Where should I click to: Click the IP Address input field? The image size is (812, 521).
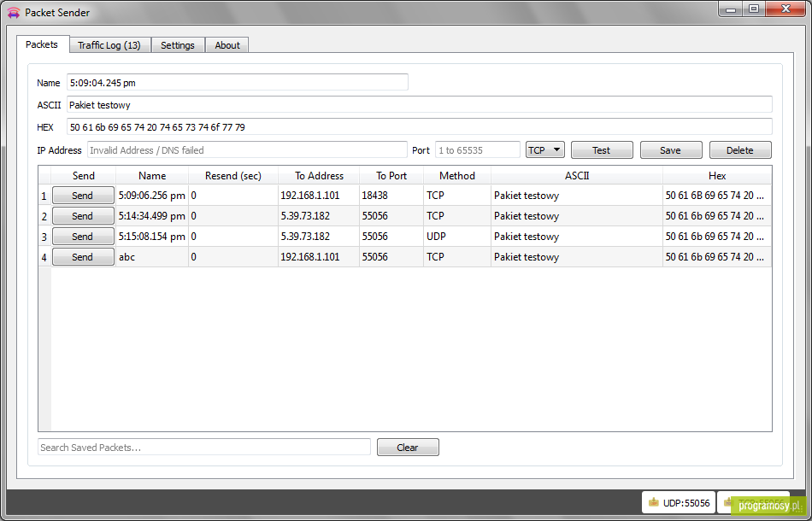click(x=247, y=150)
